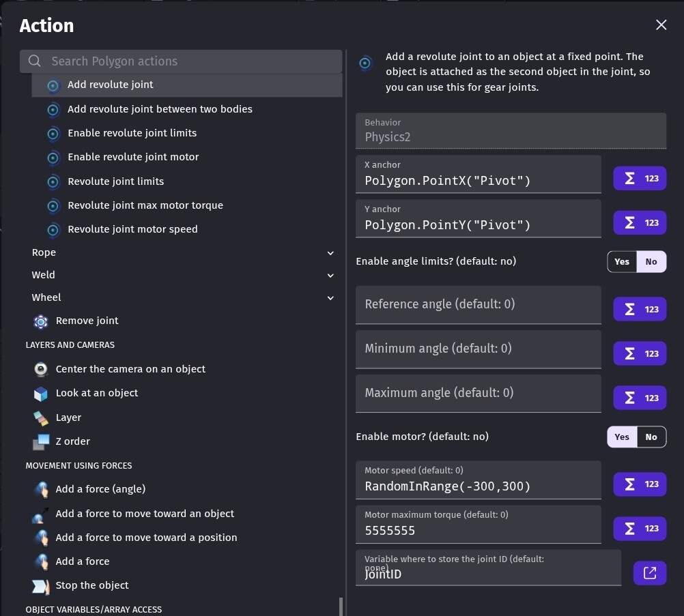The height and width of the screenshot is (616, 684).
Task: Click the Z order icon
Action: (x=41, y=442)
